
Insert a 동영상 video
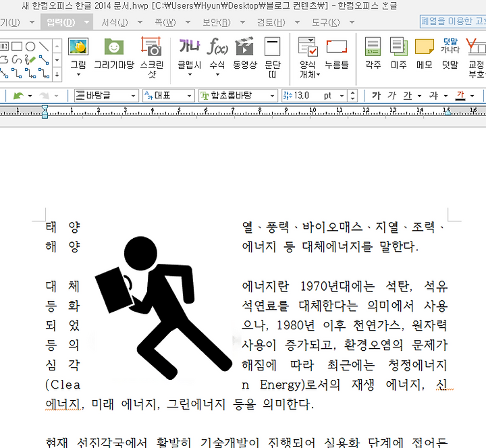tap(245, 53)
